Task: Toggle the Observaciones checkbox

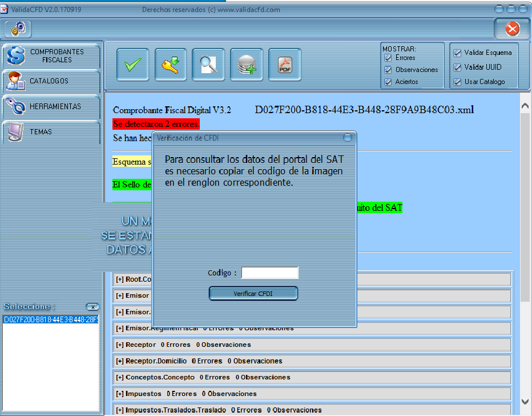Action: tap(388, 70)
